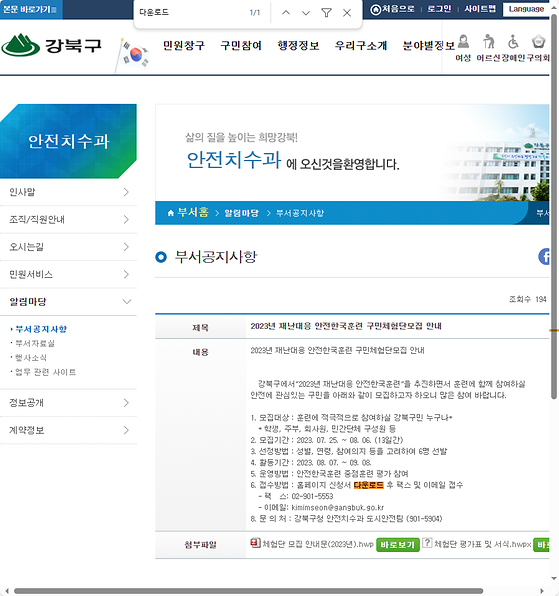The height and width of the screenshot is (596, 559).
Task: Click hwp file icon before 체험단 모집 안내문
Action: tap(255, 543)
